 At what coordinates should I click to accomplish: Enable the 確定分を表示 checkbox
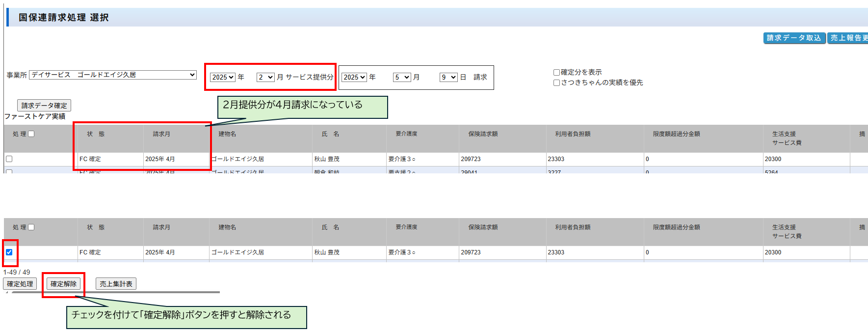[557, 72]
